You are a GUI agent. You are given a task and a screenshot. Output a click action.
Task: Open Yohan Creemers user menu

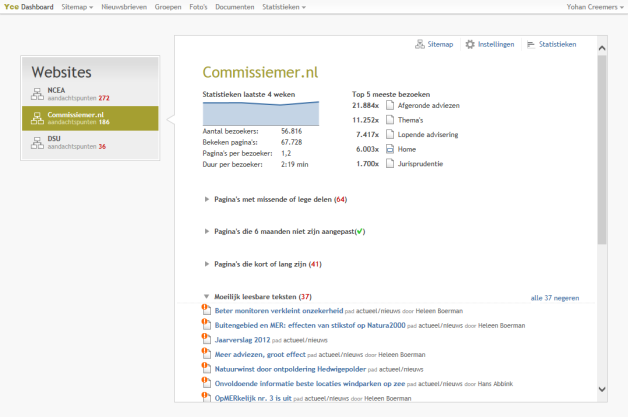coord(595,7)
